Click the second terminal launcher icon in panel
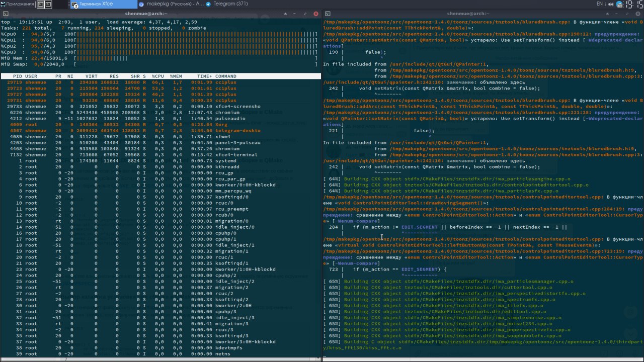Image resolution: width=644 pixels, height=362 pixels. (x=48, y=4)
